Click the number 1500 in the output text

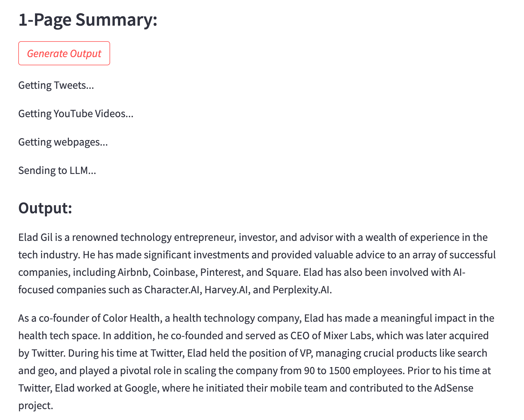coord(339,371)
